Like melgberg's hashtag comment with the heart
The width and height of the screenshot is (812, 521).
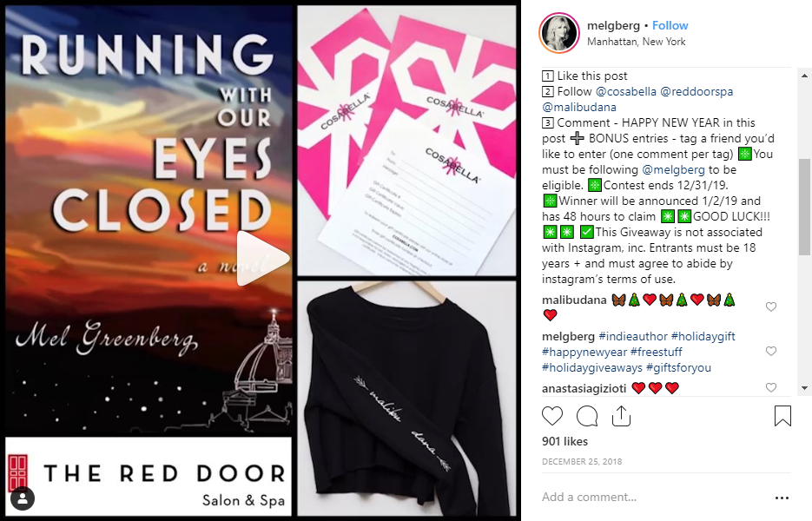point(771,351)
